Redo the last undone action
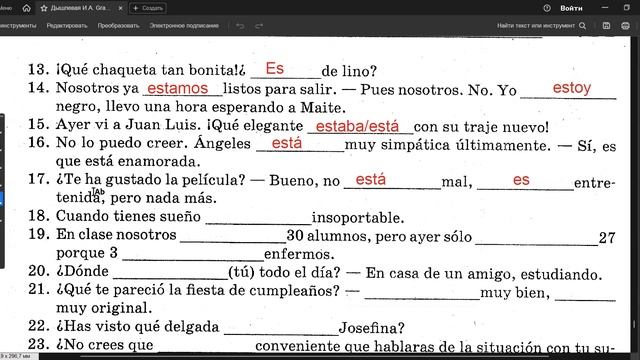The image size is (640, 360). pos(259,26)
